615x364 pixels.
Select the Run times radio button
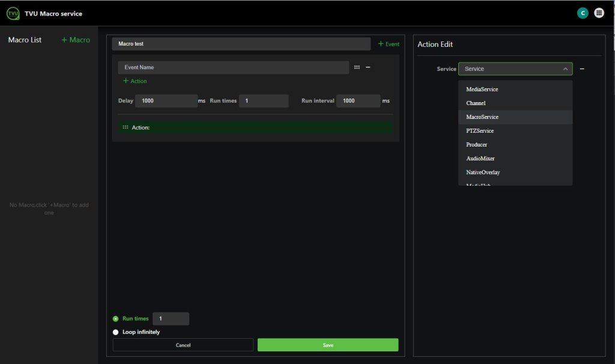pyautogui.click(x=115, y=318)
